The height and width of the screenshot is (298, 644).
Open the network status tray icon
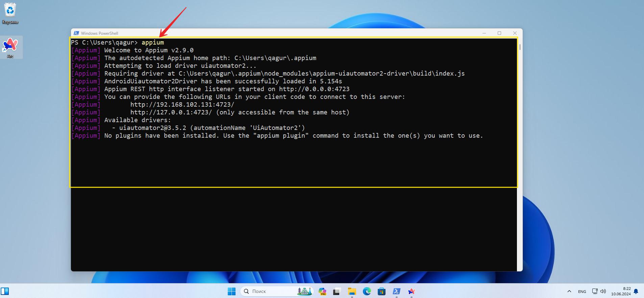595,291
